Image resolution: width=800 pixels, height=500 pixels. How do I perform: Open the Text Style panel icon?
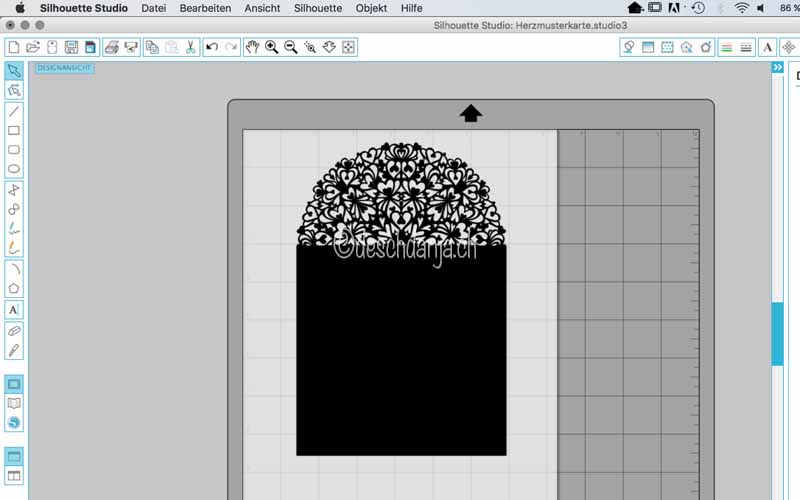pyautogui.click(x=767, y=47)
